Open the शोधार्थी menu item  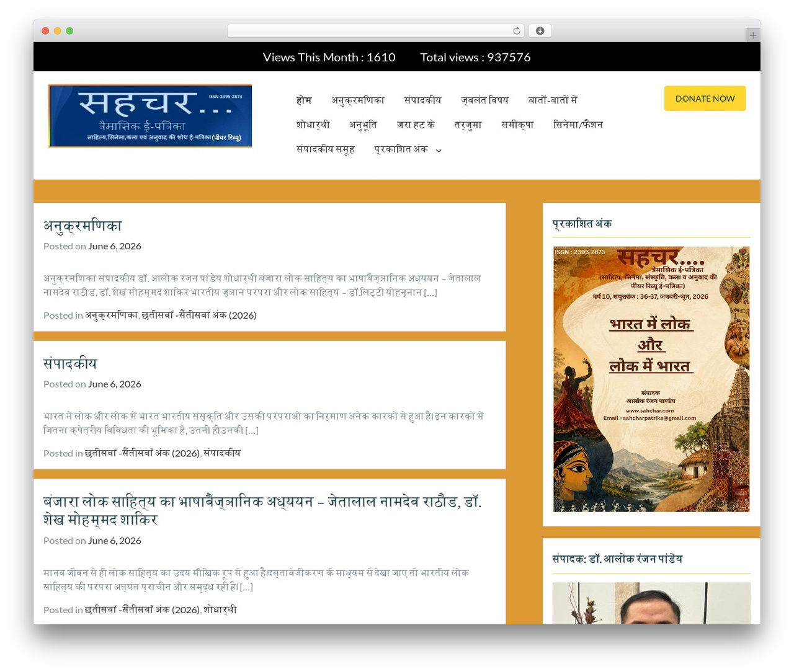pos(313,125)
